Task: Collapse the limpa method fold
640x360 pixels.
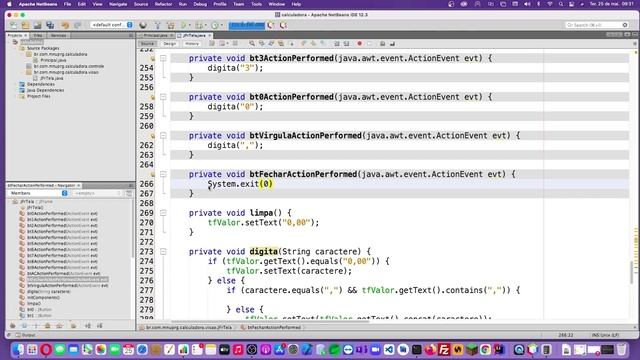Action: click(163, 213)
